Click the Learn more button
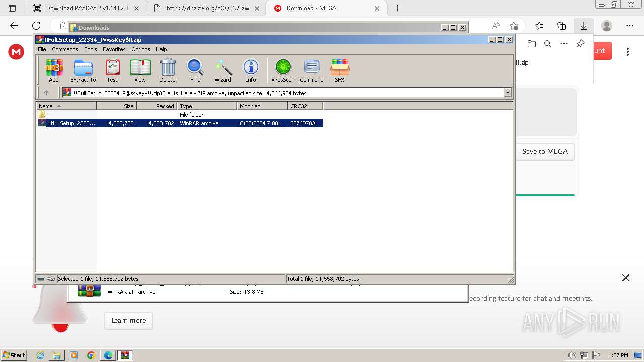644x362 pixels. (x=128, y=320)
